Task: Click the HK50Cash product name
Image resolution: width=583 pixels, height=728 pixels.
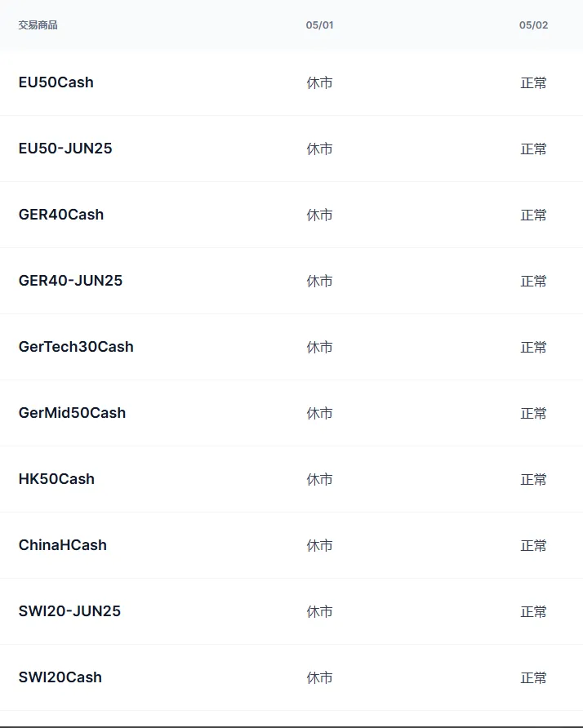Action: 56,479
